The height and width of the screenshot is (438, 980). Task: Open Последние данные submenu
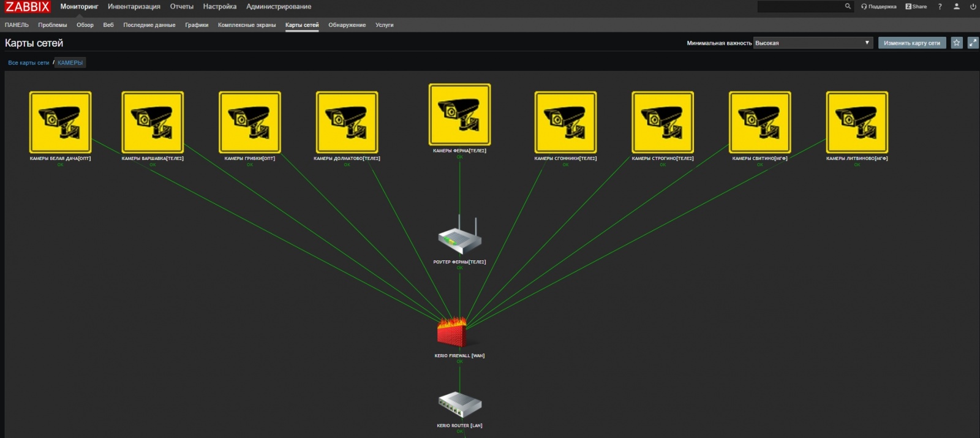(149, 25)
